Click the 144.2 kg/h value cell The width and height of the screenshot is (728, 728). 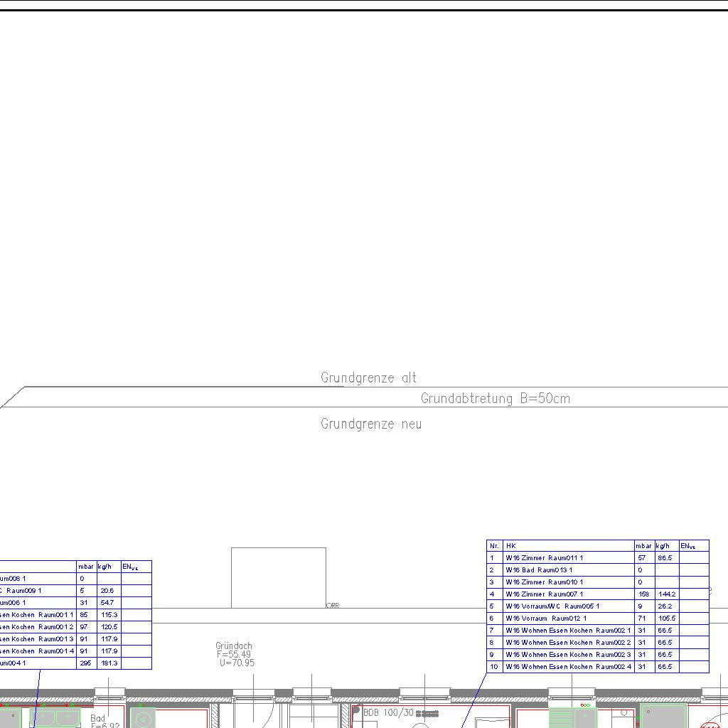(666, 594)
